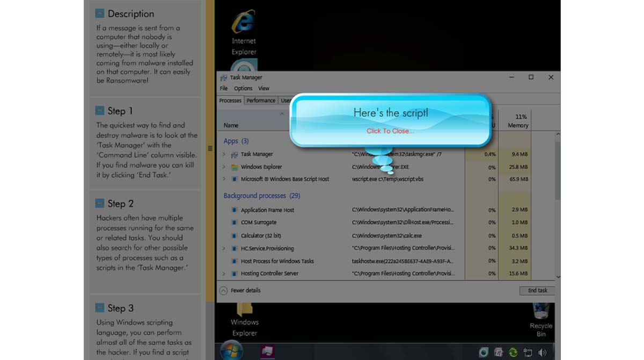The image size is (644, 360).
Task: Click the volume speaker tray icon
Action: (542, 352)
